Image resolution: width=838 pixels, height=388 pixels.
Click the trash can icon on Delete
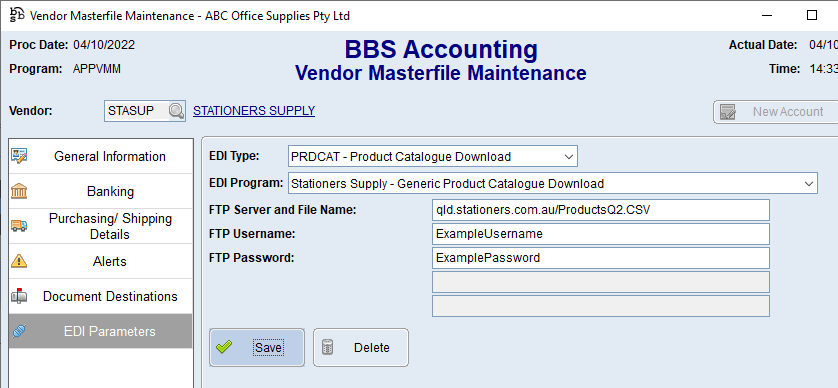[328, 347]
